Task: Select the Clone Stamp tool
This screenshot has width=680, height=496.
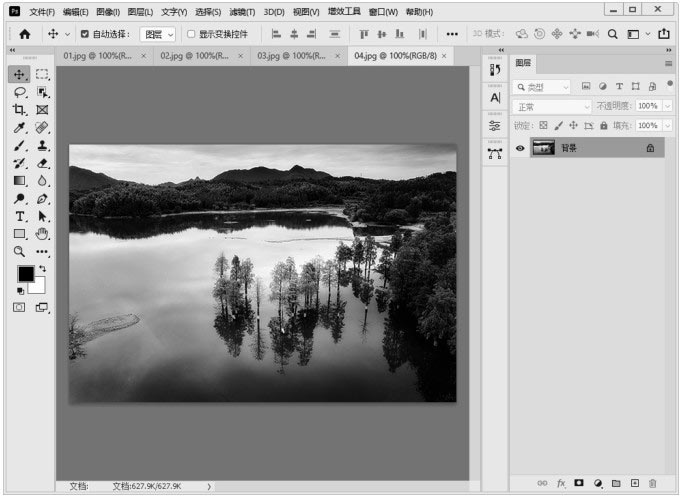Action: point(42,145)
